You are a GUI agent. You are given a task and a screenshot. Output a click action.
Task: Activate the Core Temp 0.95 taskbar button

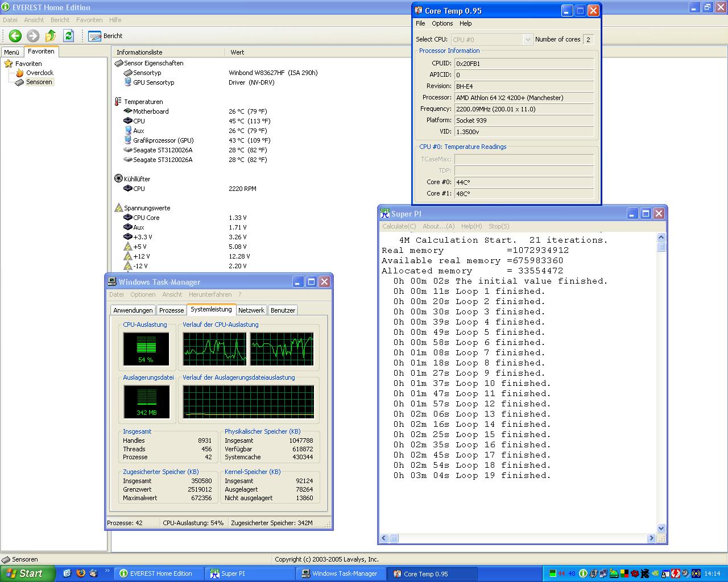point(432,573)
